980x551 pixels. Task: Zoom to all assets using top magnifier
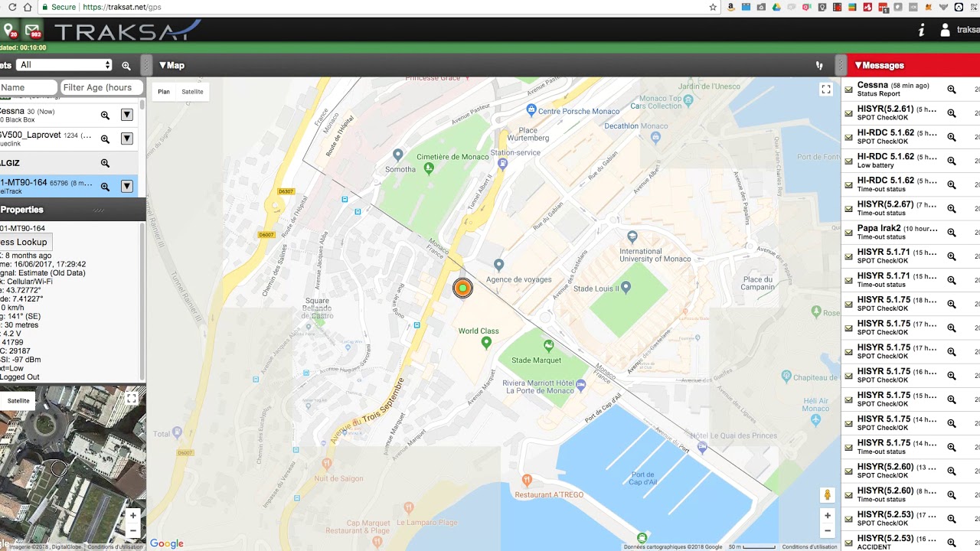pos(126,66)
